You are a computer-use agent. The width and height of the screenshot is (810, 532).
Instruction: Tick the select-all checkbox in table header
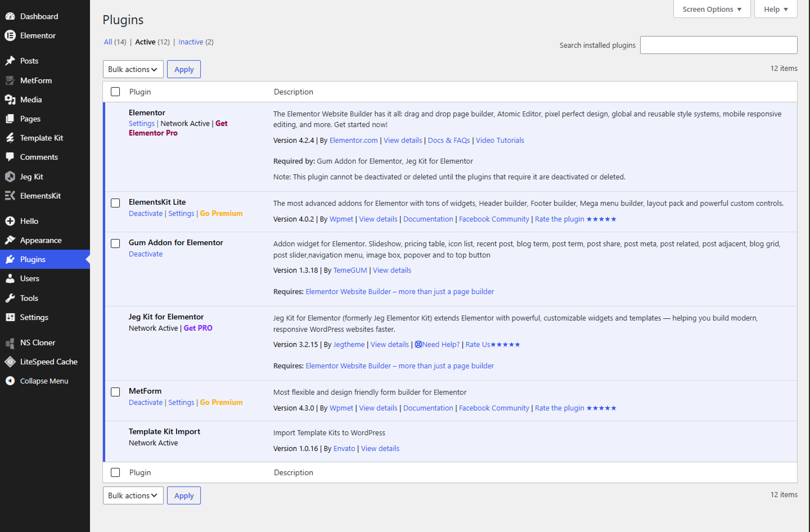pyautogui.click(x=115, y=92)
